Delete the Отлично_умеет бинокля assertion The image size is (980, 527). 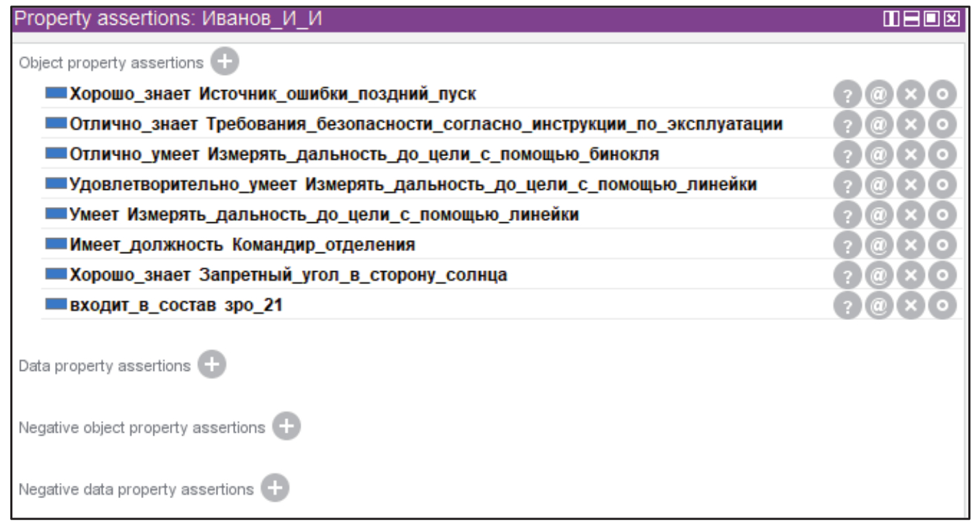[911, 155]
